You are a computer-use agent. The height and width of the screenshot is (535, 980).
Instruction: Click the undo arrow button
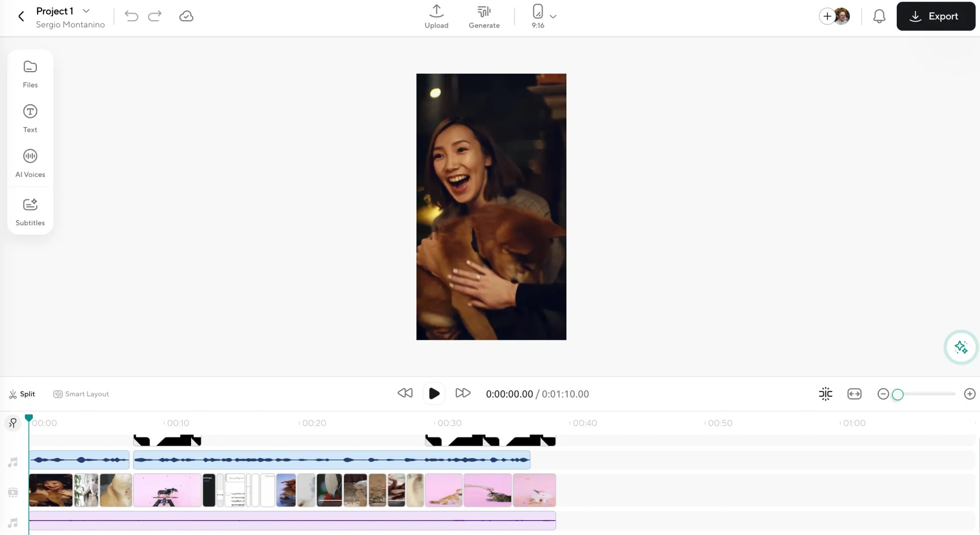pyautogui.click(x=131, y=16)
